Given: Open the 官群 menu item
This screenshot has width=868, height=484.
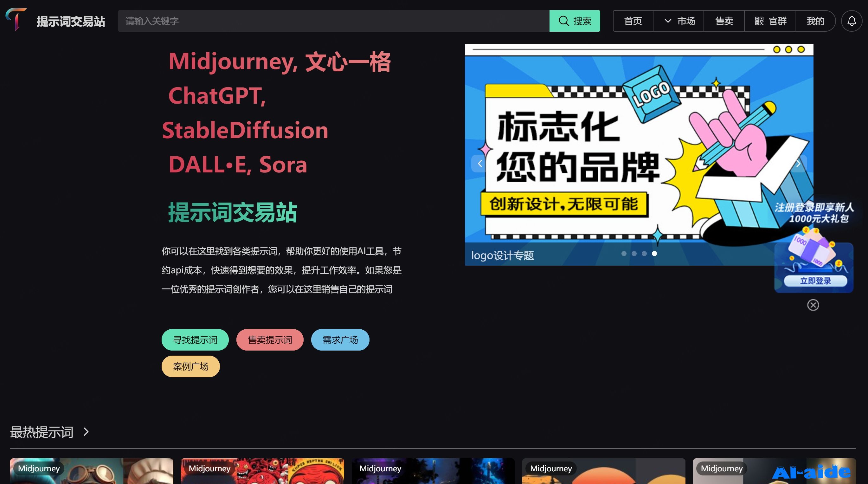Looking at the screenshot, I should point(770,21).
